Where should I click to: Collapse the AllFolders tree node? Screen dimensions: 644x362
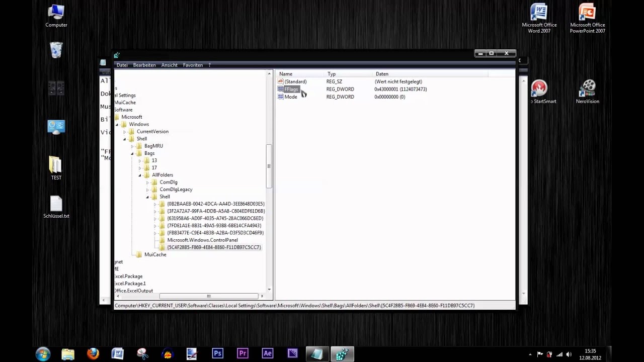coord(140,175)
